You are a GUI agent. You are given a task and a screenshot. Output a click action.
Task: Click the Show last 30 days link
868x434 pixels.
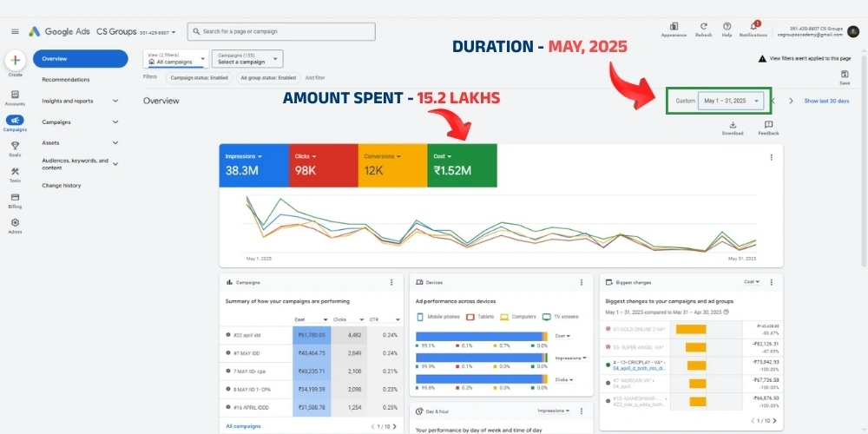tap(826, 101)
